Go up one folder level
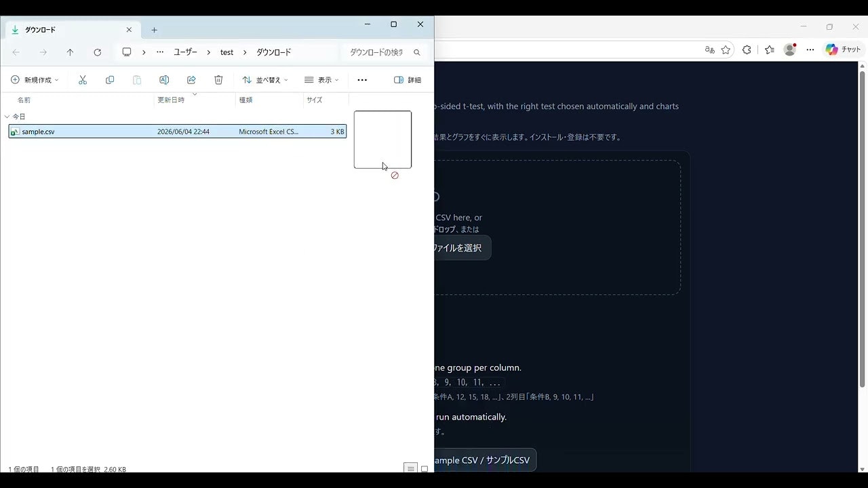This screenshot has height=488, width=868. coord(70,52)
